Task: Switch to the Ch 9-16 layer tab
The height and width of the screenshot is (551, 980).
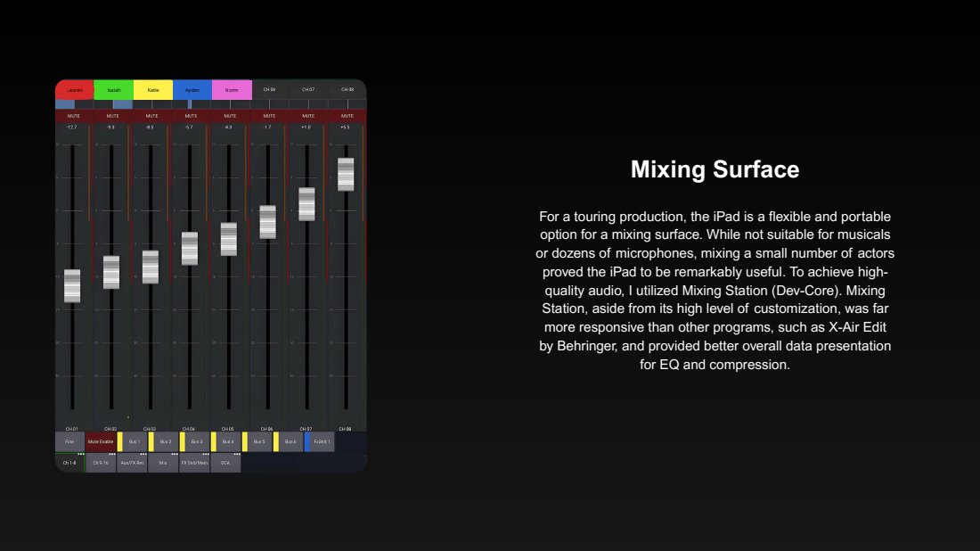Action: click(101, 464)
